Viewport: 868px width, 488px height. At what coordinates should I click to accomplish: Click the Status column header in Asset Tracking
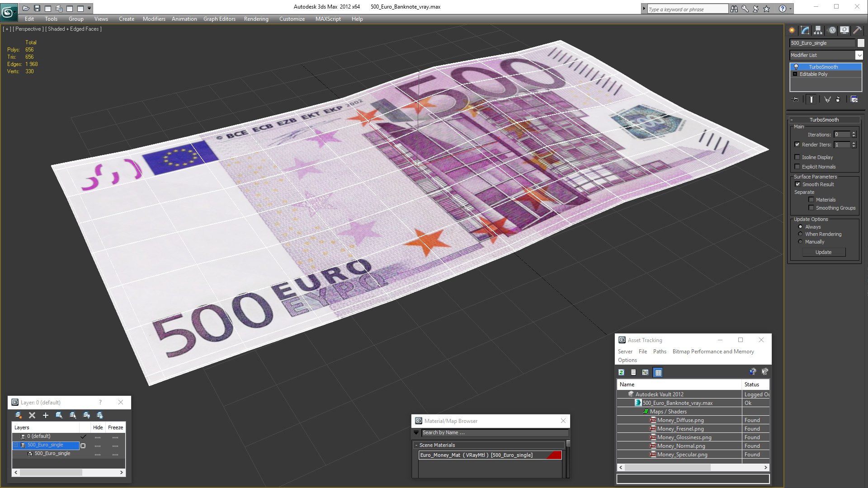click(755, 385)
